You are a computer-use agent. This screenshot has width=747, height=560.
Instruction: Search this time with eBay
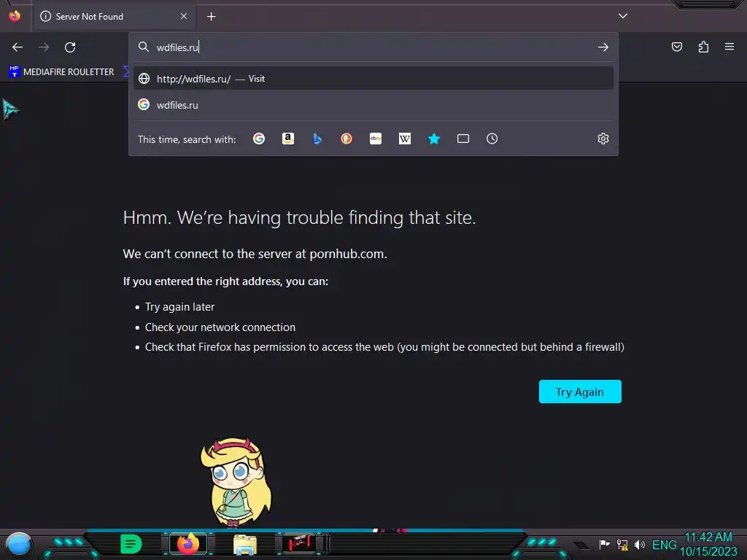pos(376,139)
